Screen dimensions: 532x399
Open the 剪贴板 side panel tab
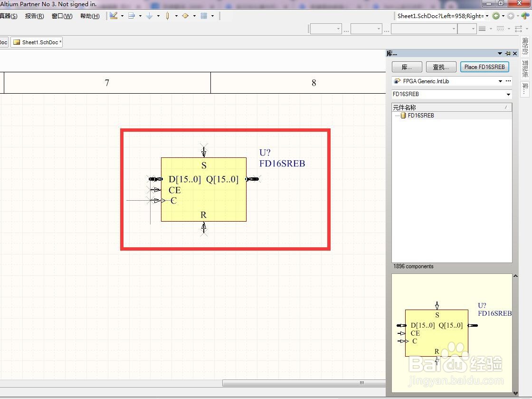(525, 68)
